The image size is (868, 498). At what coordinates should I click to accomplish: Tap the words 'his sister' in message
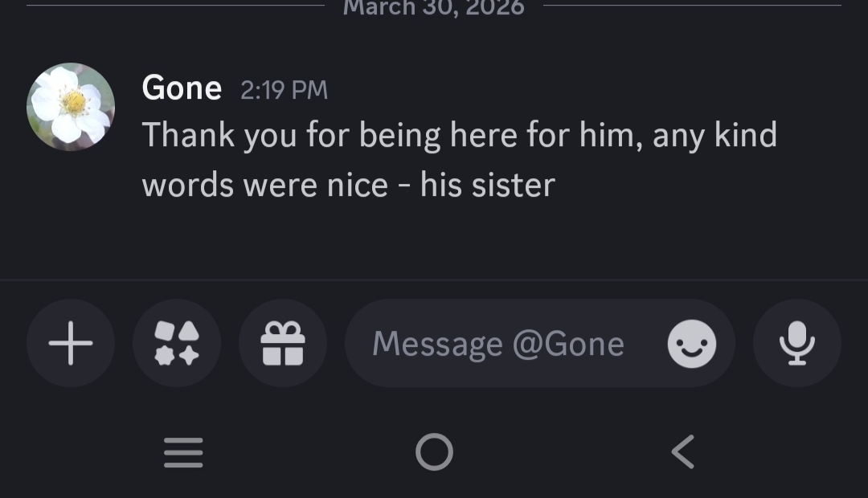(x=487, y=186)
